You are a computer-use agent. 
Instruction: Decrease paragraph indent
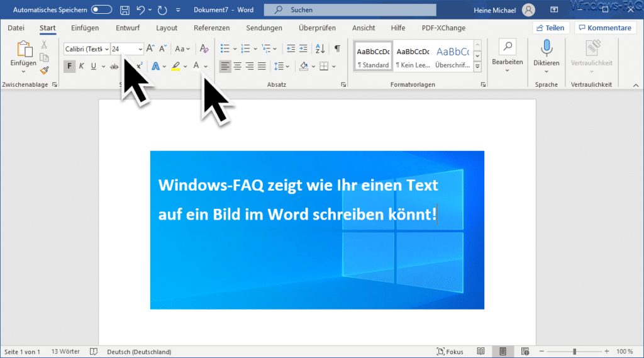(x=291, y=48)
